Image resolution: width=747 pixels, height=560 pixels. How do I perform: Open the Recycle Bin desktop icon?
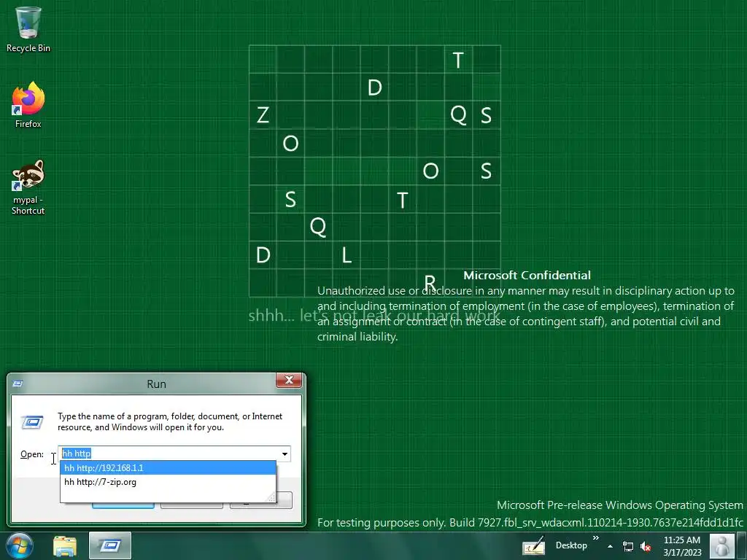[x=28, y=28]
